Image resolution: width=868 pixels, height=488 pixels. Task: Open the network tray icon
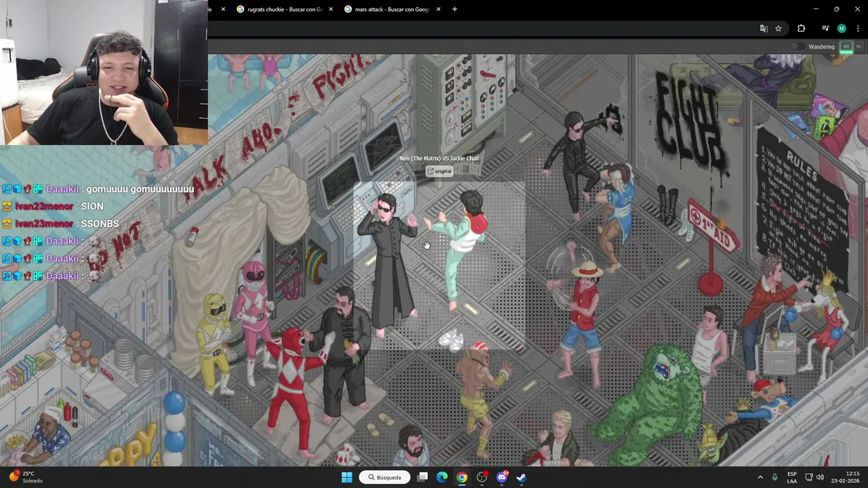[x=809, y=477]
